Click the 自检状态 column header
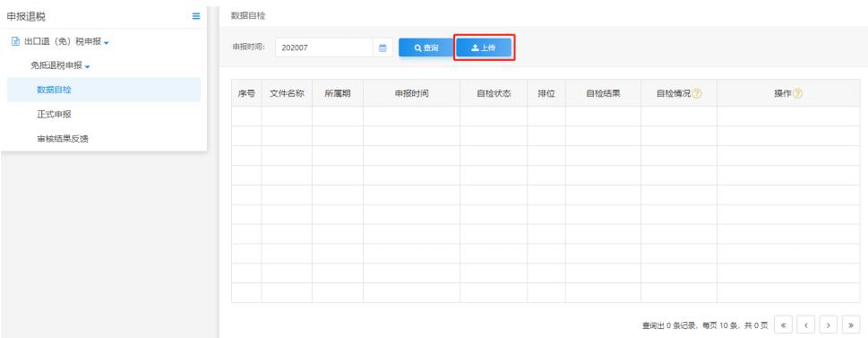868x338 pixels. coord(494,93)
